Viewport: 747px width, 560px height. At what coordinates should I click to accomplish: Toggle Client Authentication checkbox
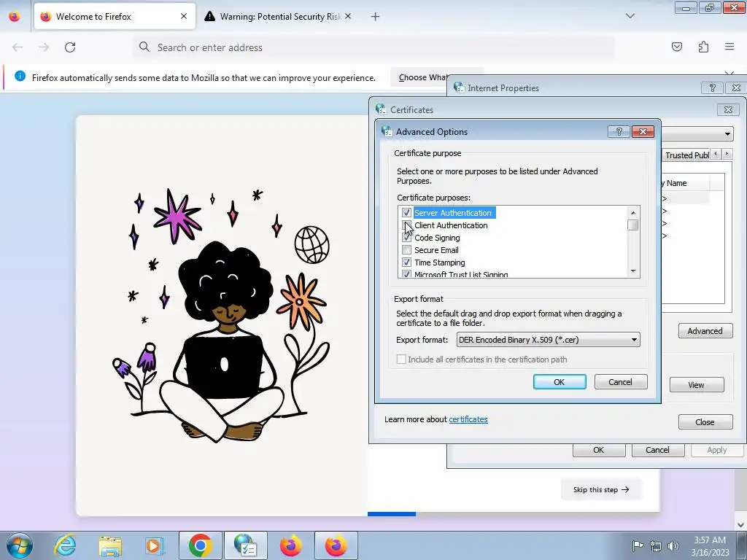(x=406, y=225)
